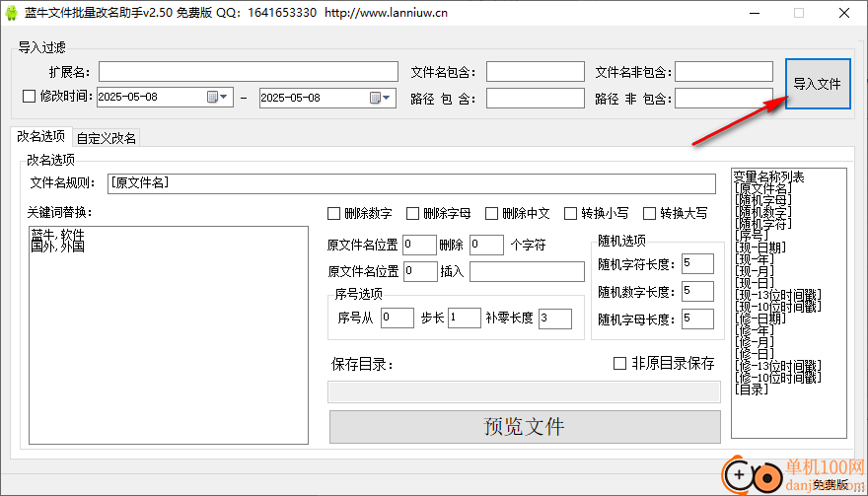The width and height of the screenshot is (868, 496).
Task: Select [修-10位时间戳] in variable list
Action: [x=778, y=377]
